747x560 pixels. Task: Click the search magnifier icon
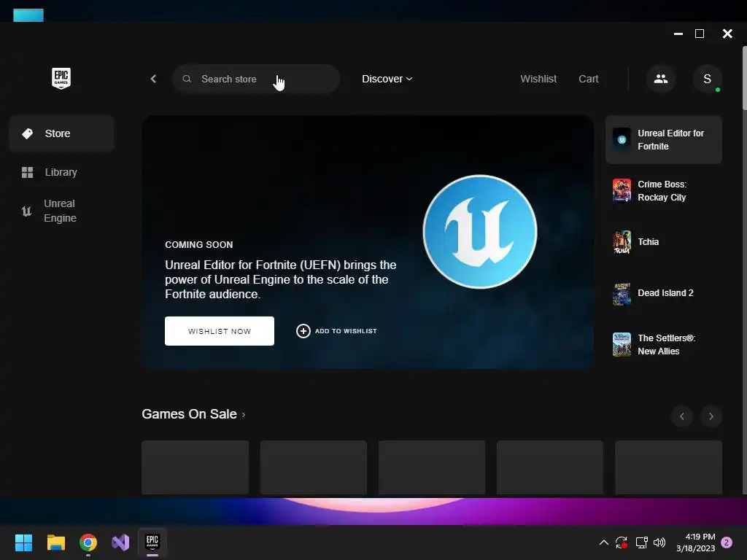click(187, 79)
